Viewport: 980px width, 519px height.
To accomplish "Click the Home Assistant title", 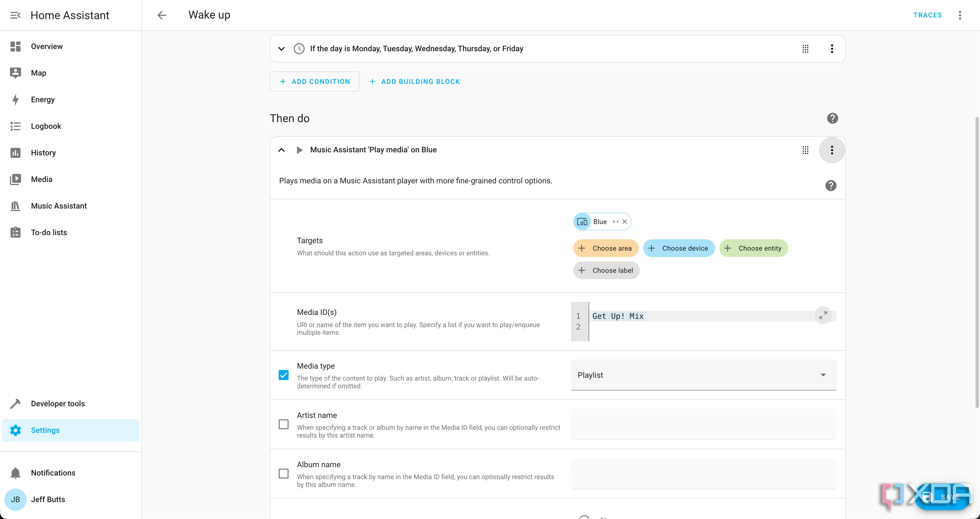I will [70, 15].
